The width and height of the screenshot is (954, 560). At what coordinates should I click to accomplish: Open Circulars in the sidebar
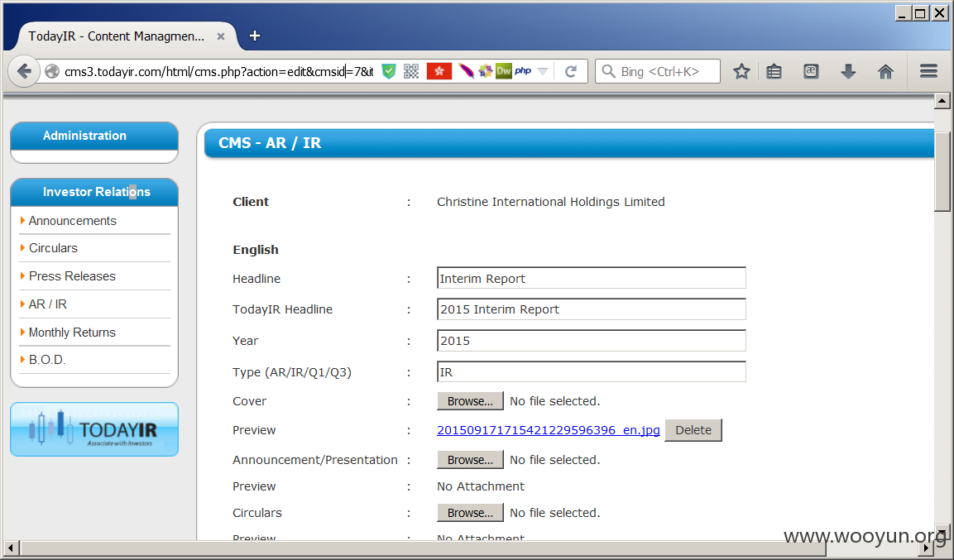pyautogui.click(x=53, y=248)
